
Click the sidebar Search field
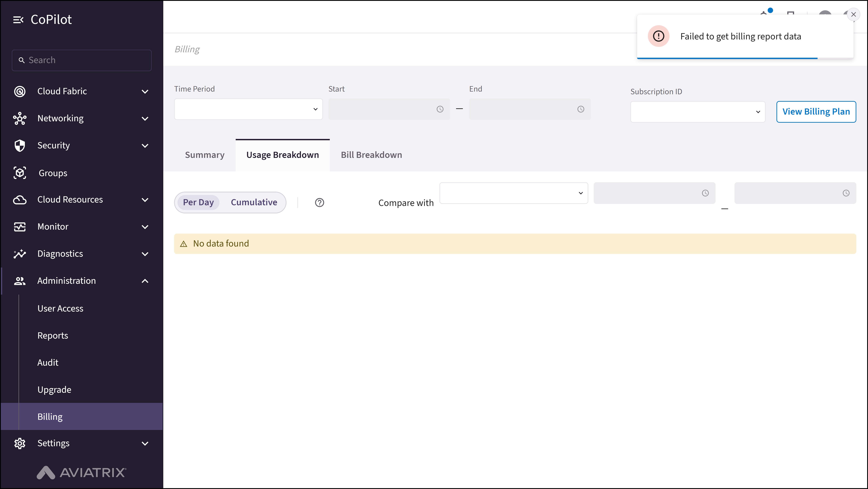[x=82, y=60]
